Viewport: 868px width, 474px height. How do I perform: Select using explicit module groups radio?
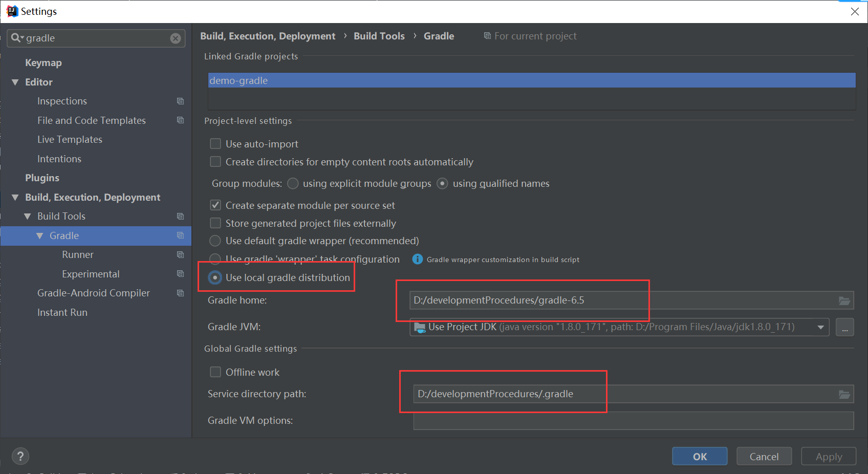(x=293, y=183)
